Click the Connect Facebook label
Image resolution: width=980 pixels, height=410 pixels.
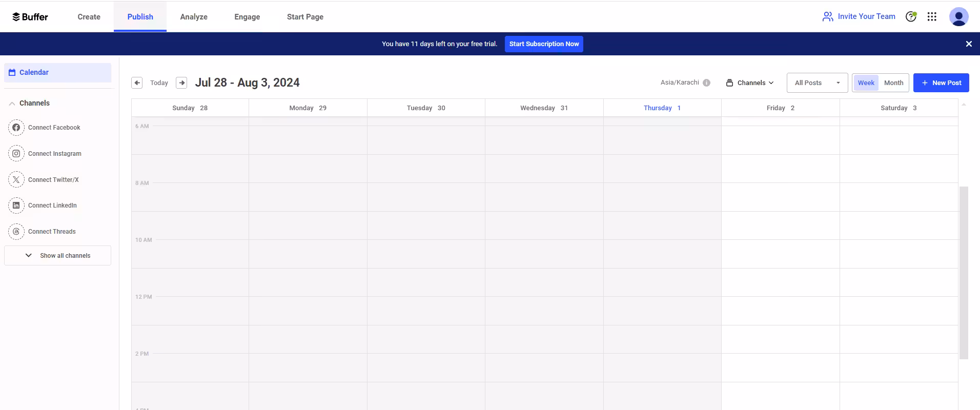click(x=54, y=128)
